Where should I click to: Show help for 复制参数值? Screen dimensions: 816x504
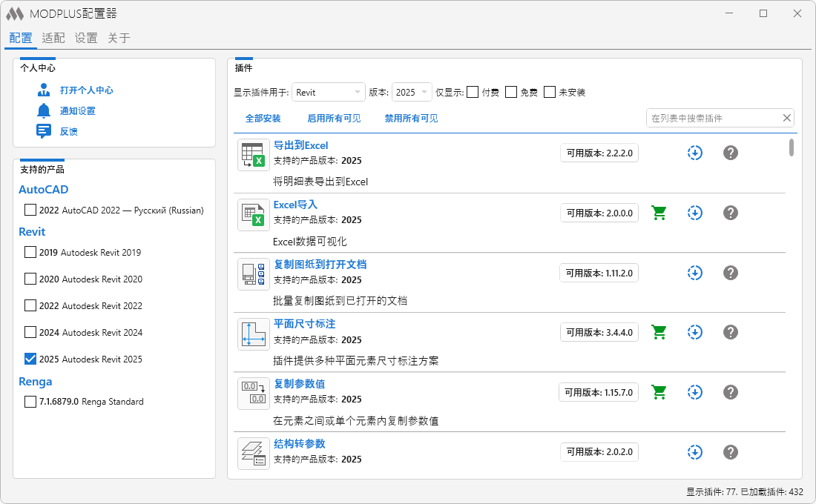click(x=731, y=392)
